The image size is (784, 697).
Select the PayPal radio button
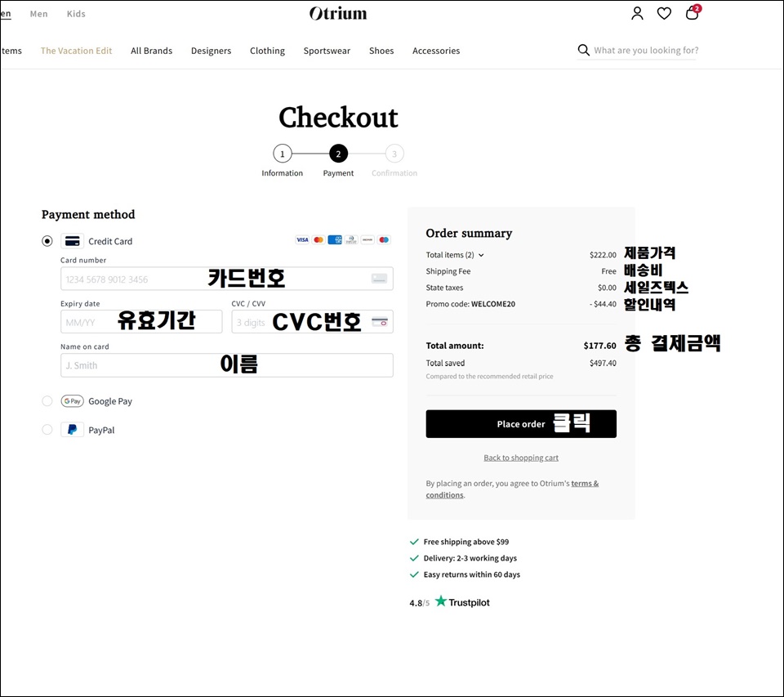pyautogui.click(x=47, y=430)
